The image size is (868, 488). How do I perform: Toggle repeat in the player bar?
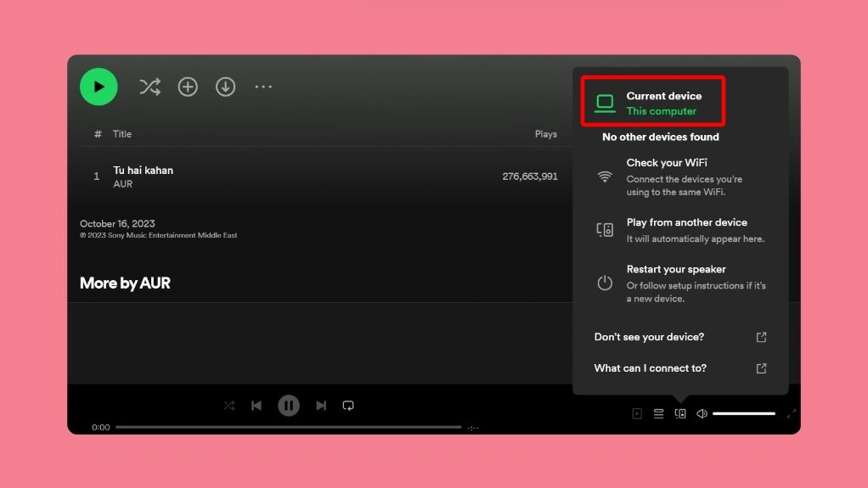click(348, 406)
